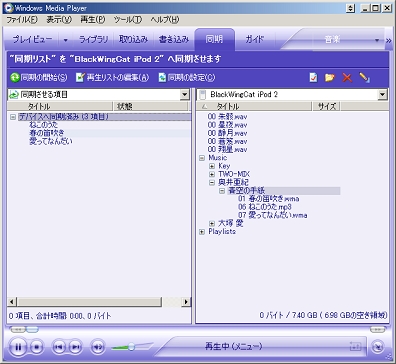Open the 音楽 dropdown on the tab bar
The height and width of the screenshot is (364, 396).
(377, 40)
